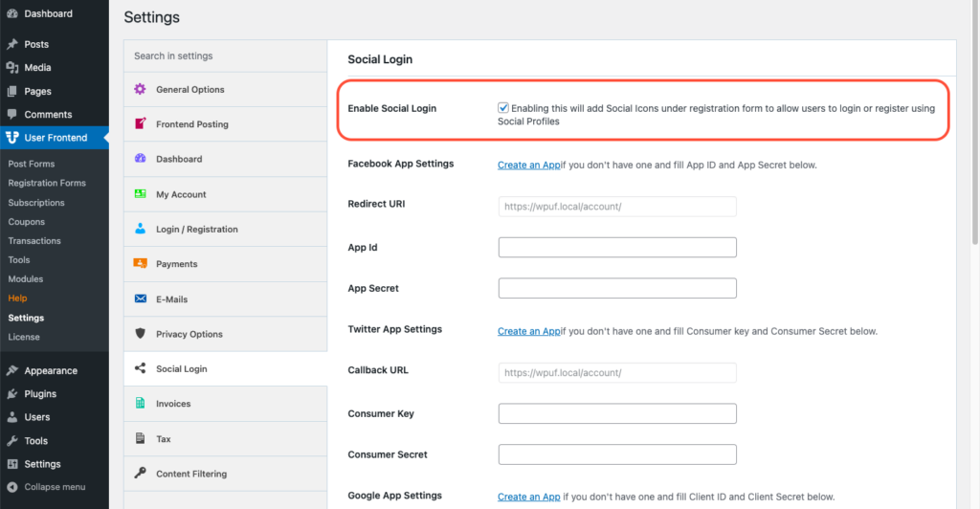Click the Facebook App Secret input field
This screenshot has width=980, height=509.
click(x=617, y=288)
